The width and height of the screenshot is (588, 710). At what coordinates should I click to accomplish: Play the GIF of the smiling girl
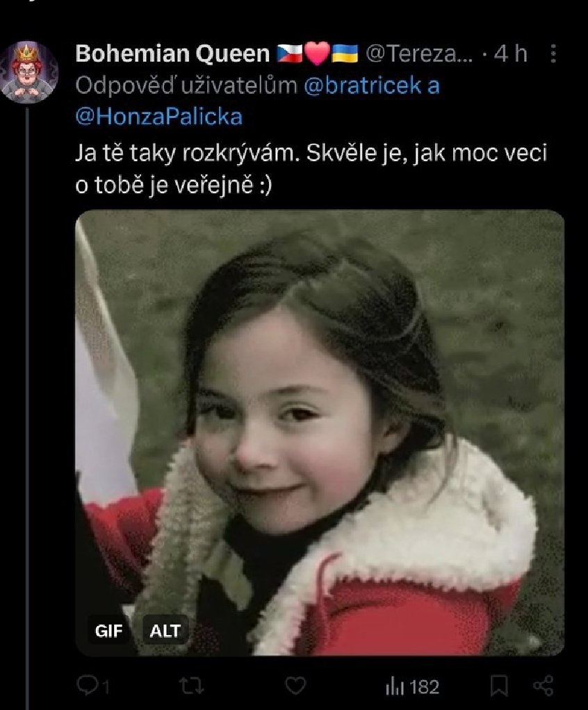320,431
